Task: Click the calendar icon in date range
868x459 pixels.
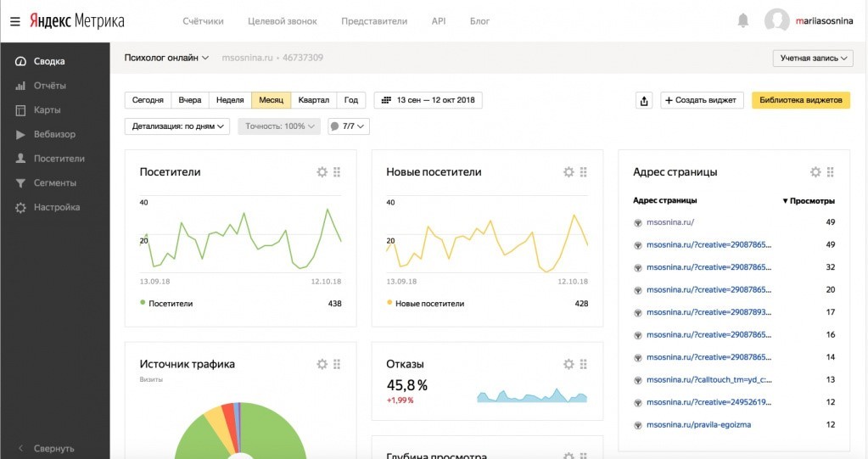Action: point(386,100)
